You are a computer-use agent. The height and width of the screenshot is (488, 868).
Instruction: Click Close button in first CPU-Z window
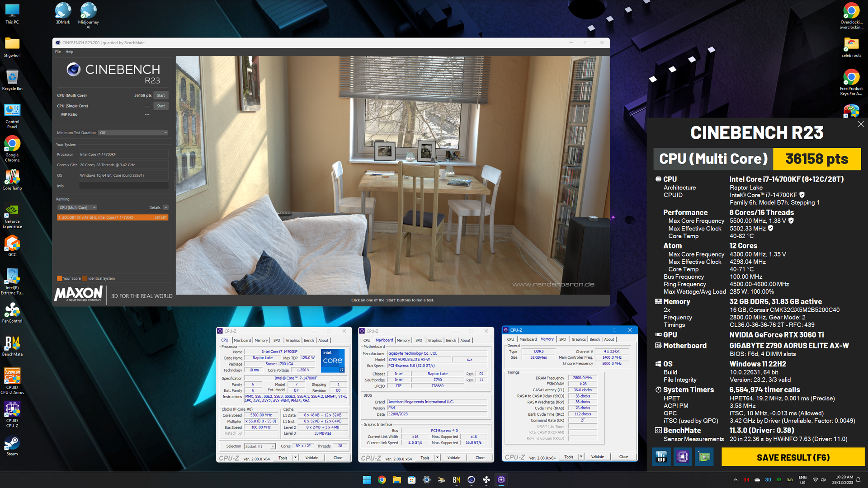click(338, 458)
